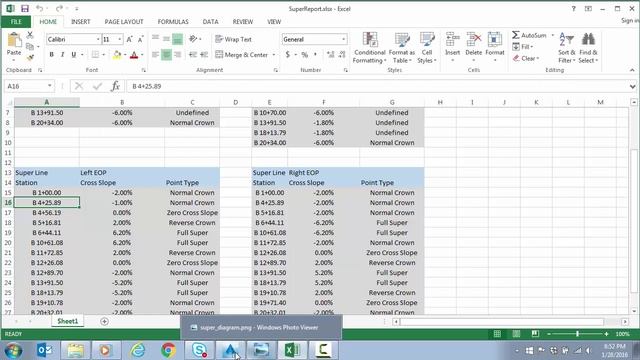The image size is (640, 360).
Task: Toggle align text left
Action: point(156,54)
